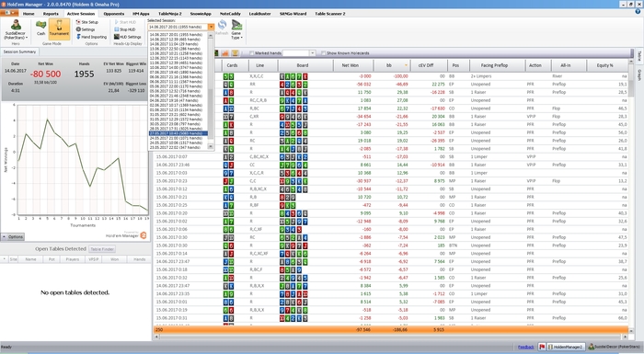Open the SitNGo Wizard tab

(293, 14)
